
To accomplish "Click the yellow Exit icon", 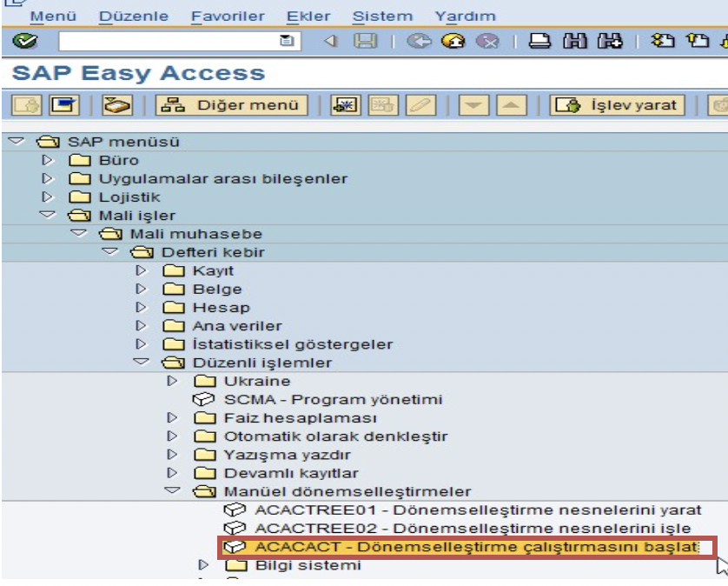I will [x=453, y=42].
